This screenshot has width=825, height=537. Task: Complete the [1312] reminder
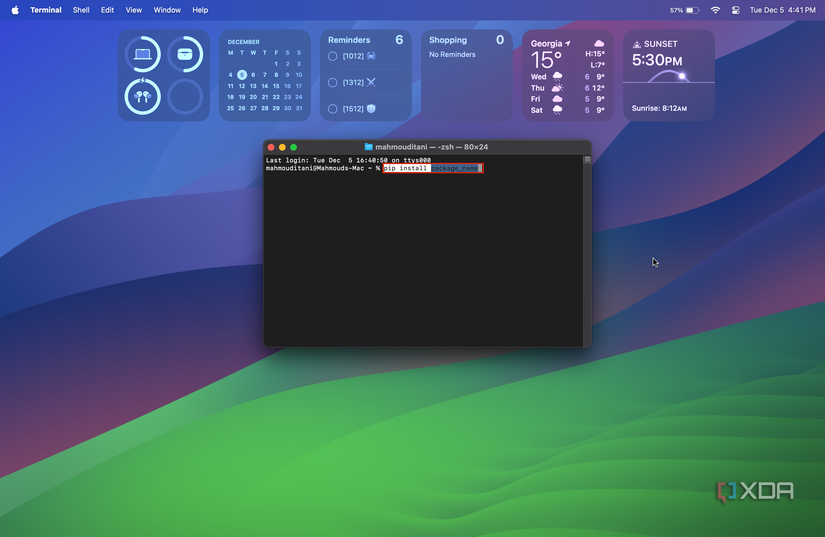tap(333, 83)
